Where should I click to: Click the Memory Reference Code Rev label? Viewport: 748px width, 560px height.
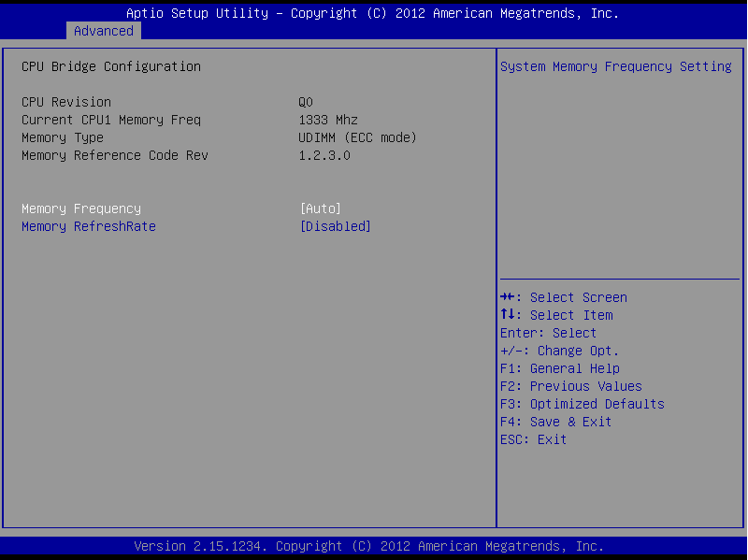click(x=115, y=155)
